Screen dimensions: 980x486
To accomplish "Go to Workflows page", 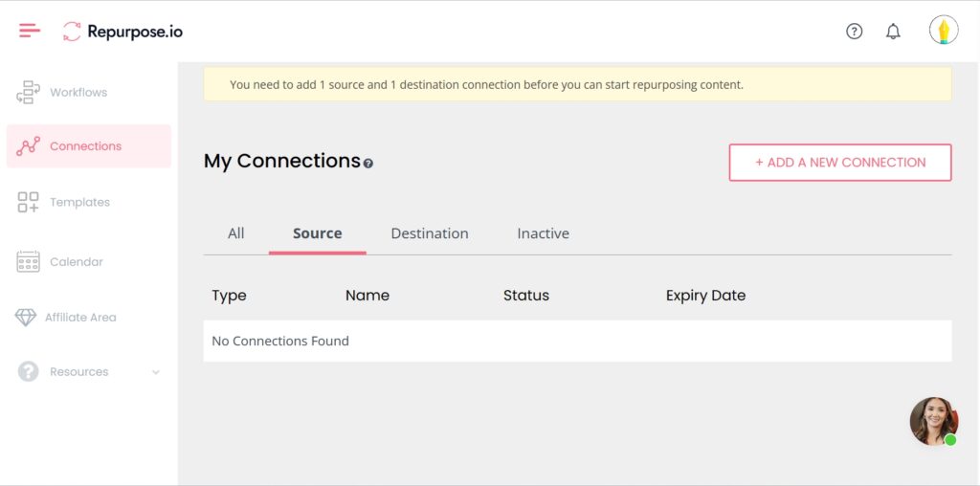I will 78,93.
